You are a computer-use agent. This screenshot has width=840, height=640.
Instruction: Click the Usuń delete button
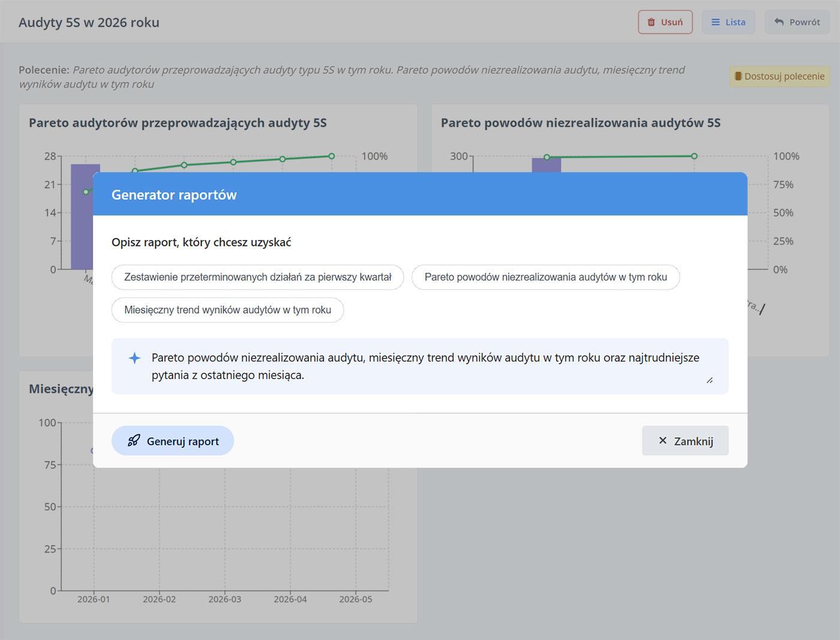point(665,22)
